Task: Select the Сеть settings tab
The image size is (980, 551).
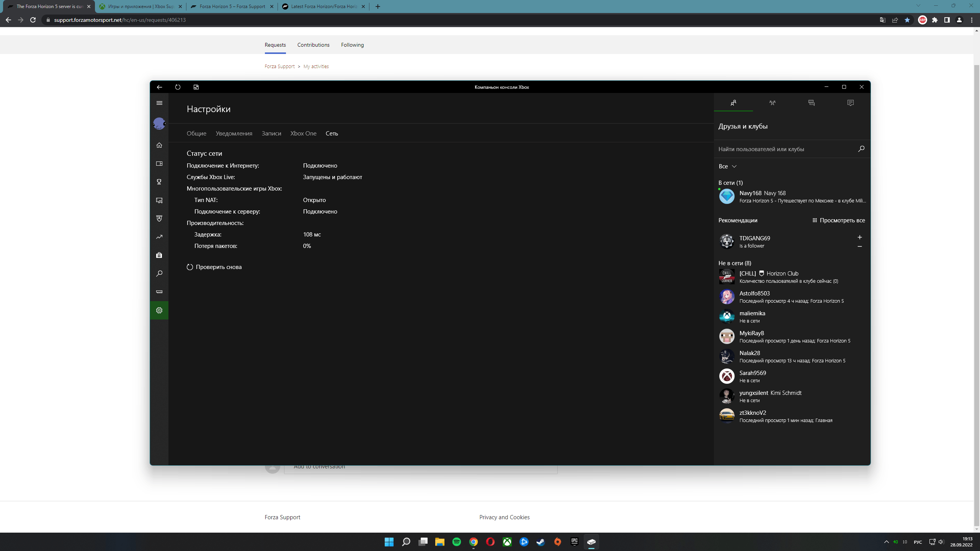Action: 332,134
